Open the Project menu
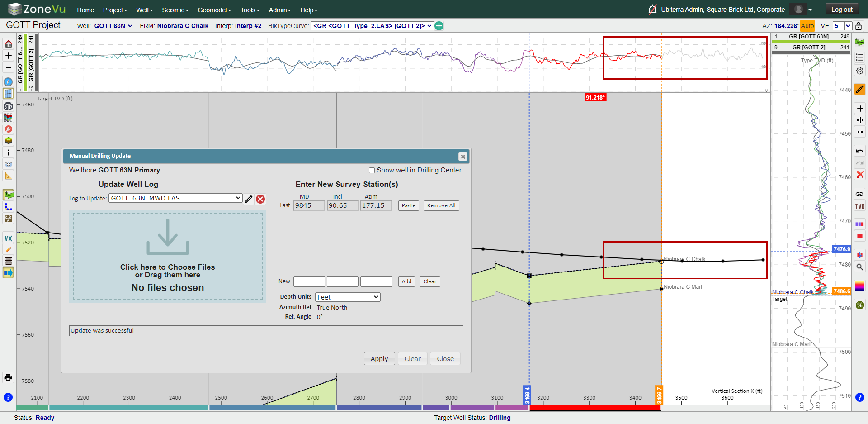The height and width of the screenshot is (424, 868). coord(115,10)
